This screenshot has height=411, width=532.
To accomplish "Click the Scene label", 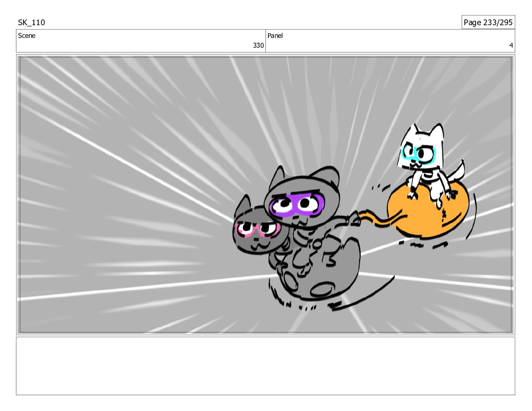I will pyautogui.click(x=27, y=36).
